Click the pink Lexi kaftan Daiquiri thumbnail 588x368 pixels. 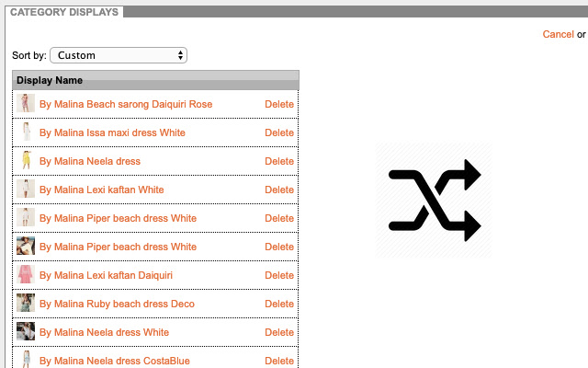click(26, 274)
